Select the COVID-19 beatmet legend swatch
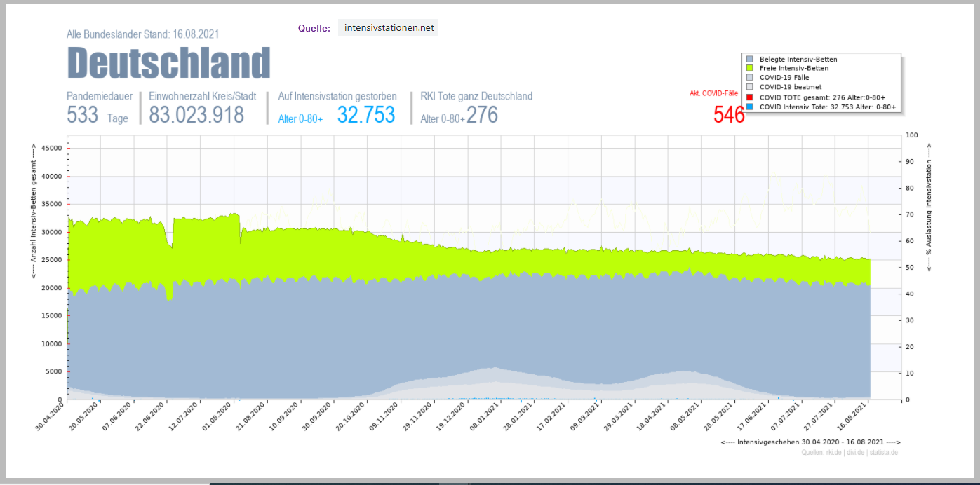 tap(750, 87)
